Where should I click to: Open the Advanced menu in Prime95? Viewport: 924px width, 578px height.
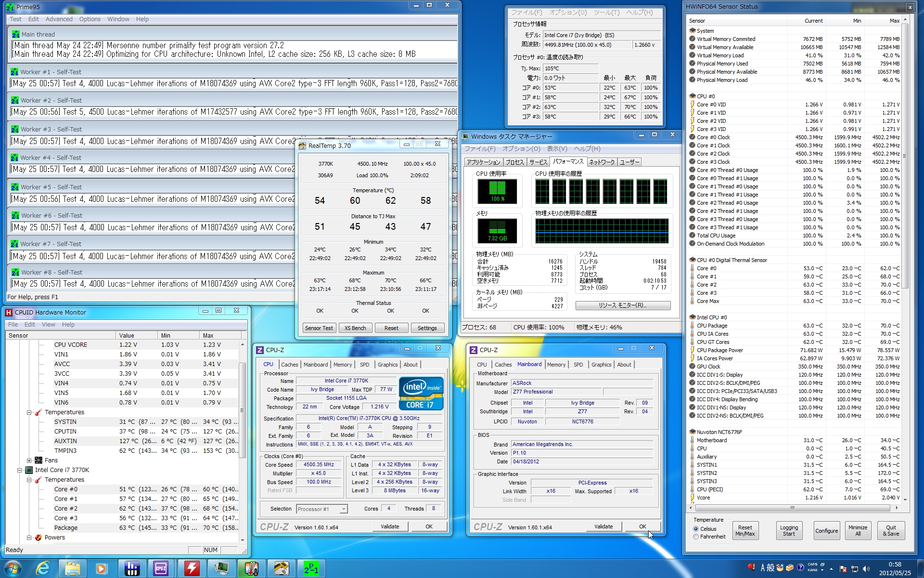(59, 19)
